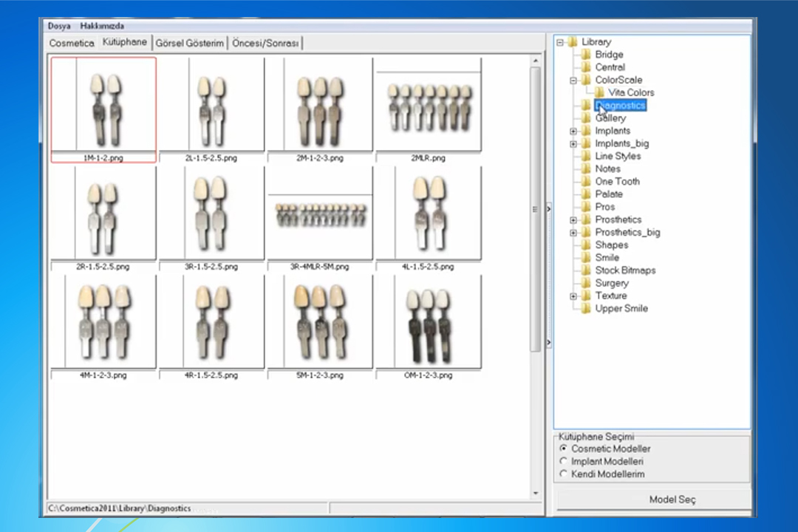Click the thumbnail scrollbar down arrow
The image size is (798, 532).
pyautogui.click(x=536, y=493)
